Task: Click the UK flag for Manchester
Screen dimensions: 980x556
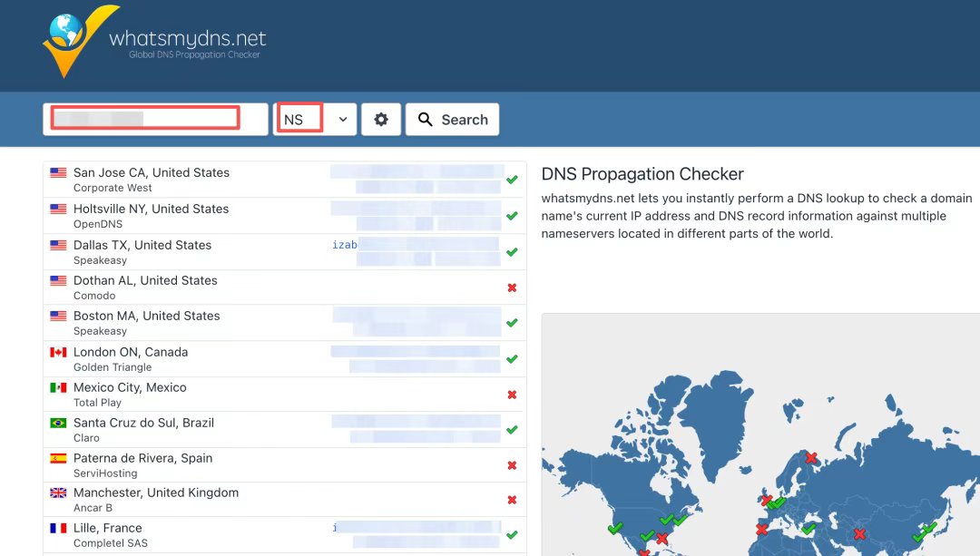Action: tap(58, 493)
